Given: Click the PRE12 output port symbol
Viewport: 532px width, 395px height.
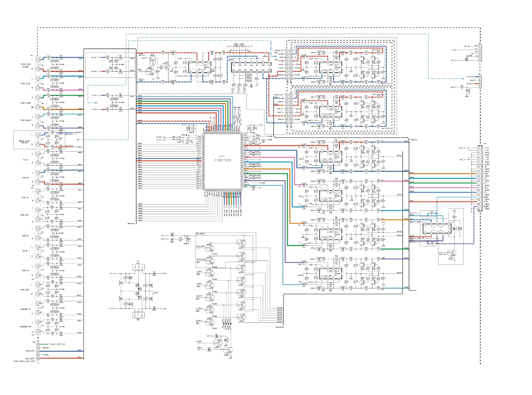Looking at the screenshot, I should [75, 133].
